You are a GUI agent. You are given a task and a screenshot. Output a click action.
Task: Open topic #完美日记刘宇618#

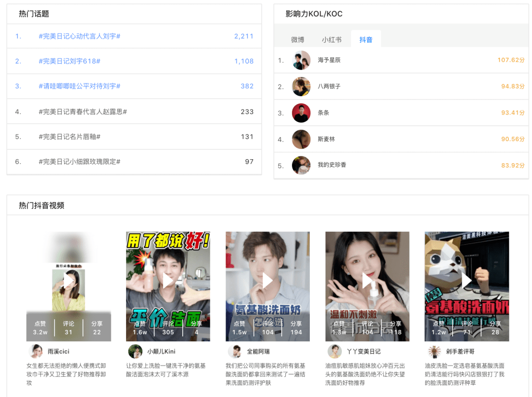[x=69, y=61]
